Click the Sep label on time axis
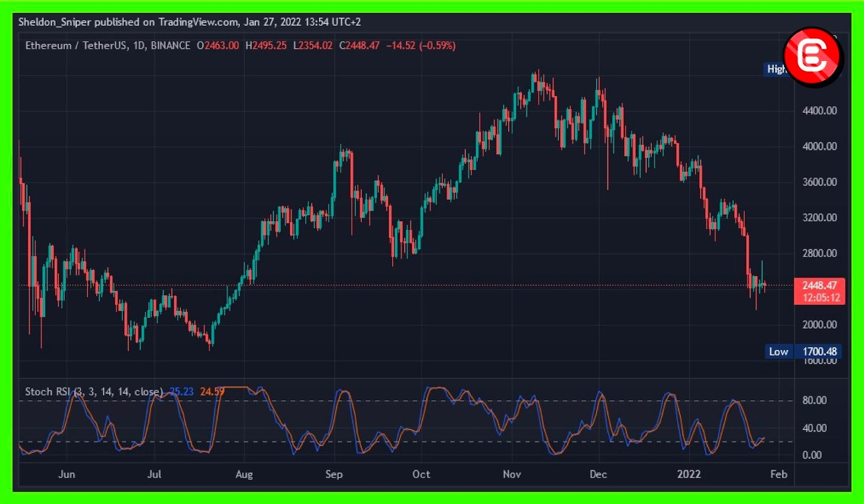 334,474
